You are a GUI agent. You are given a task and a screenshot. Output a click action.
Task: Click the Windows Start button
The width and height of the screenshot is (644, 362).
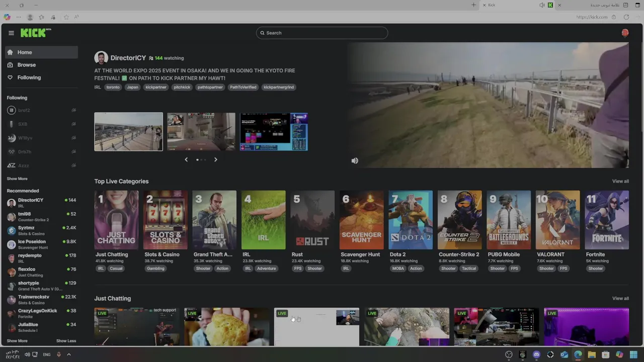click(x=633, y=354)
